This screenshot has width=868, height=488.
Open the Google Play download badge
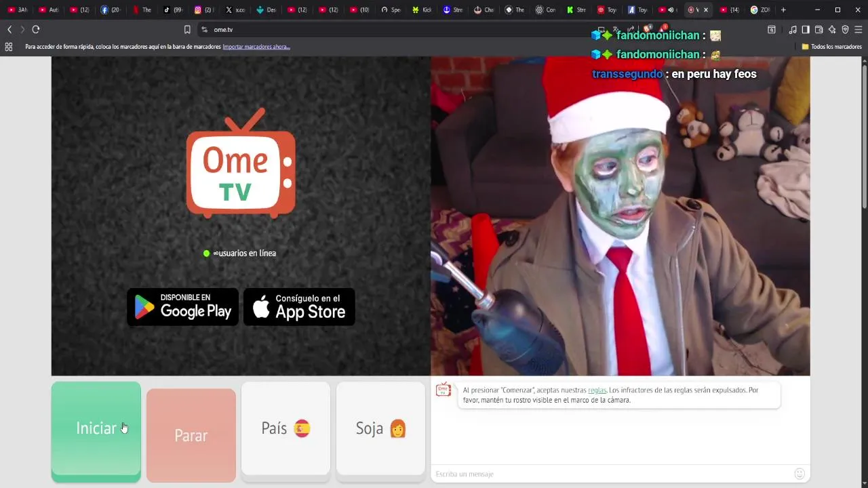pos(182,307)
